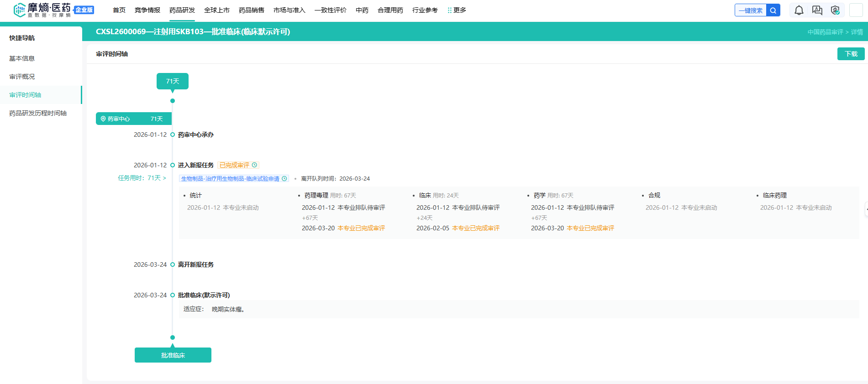Click clock icon in 生物制品 tag

284,179
